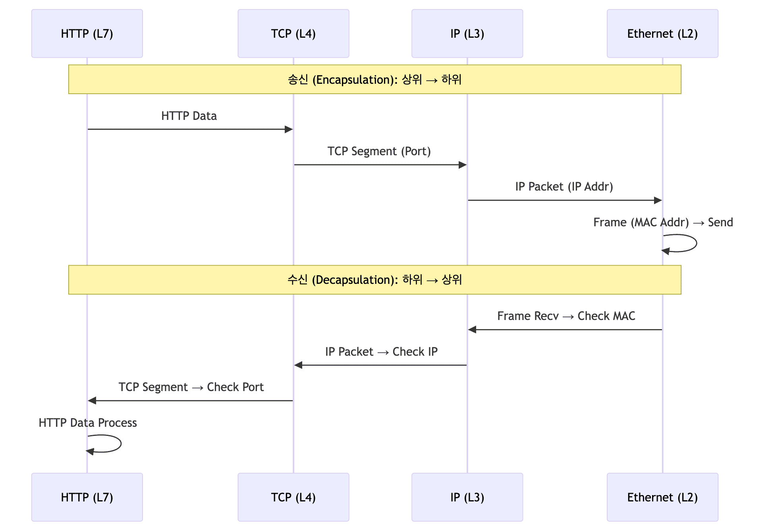Viewport: 772px width, 532px height.
Task: Select the bottom Ethernet (L2) participant box
Action: (662, 497)
